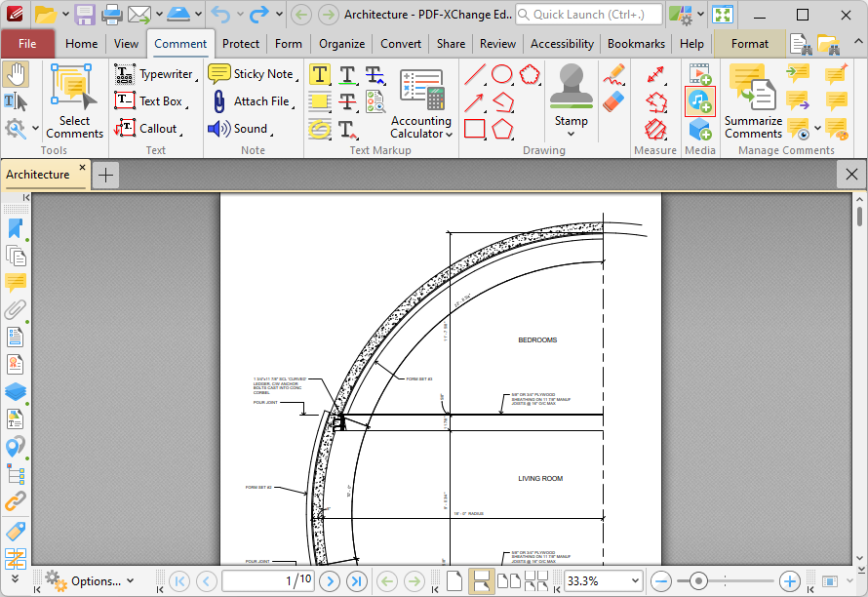
Task: Open the 33.3% zoom level dropdown
Action: (x=633, y=581)
